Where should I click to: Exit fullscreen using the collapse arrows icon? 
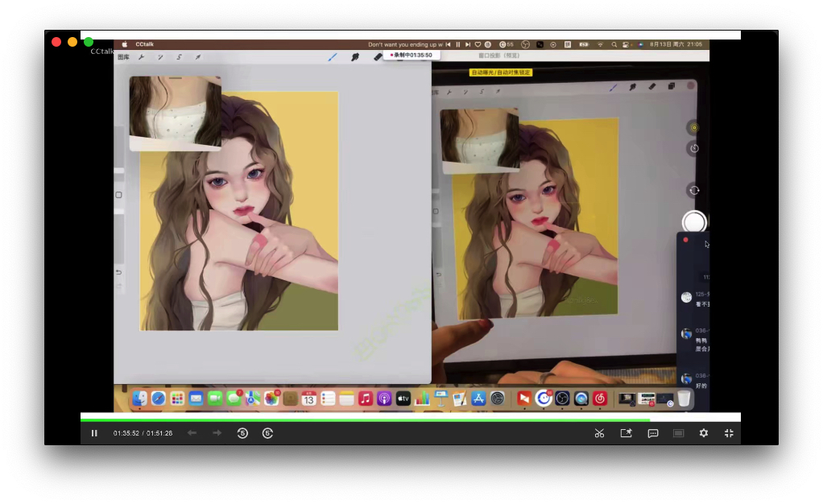click(x=729, y=433)
